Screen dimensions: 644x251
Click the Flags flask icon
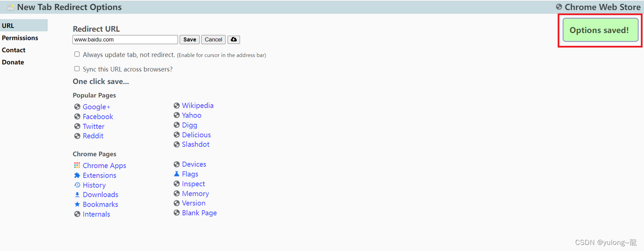[x=176, y=174]
